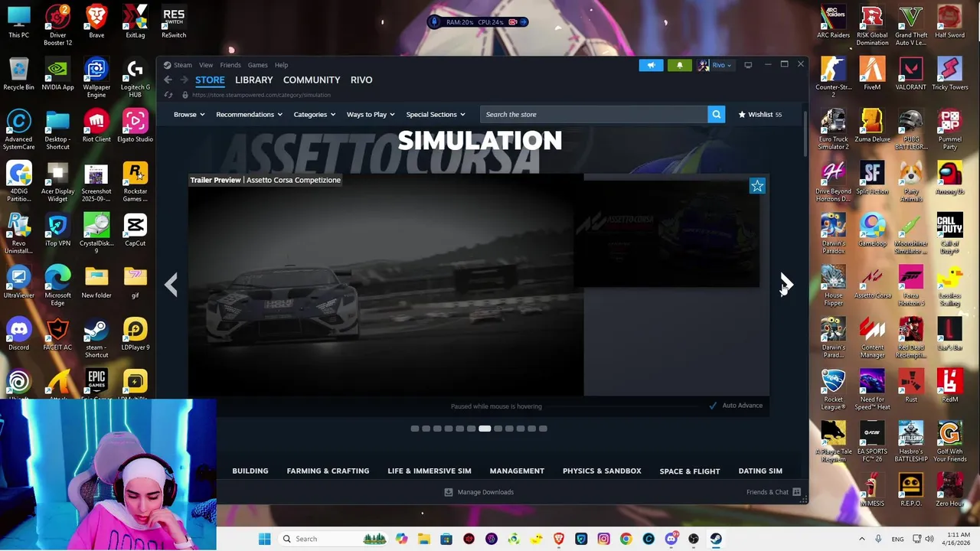Open the Special Sections dropdown
The width and height of the screenshot is (980, 551).
click(x=436, y=115)
